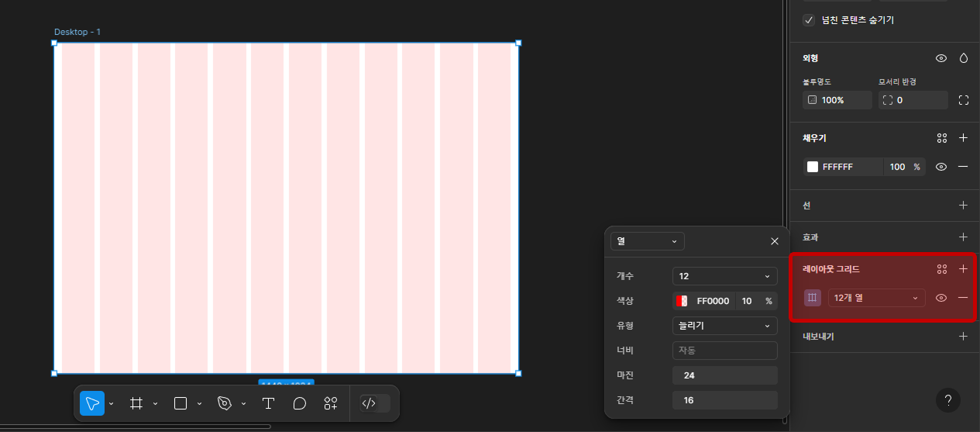
Task: Click the 마진 24 margin field
Action: tap(725, 375)
